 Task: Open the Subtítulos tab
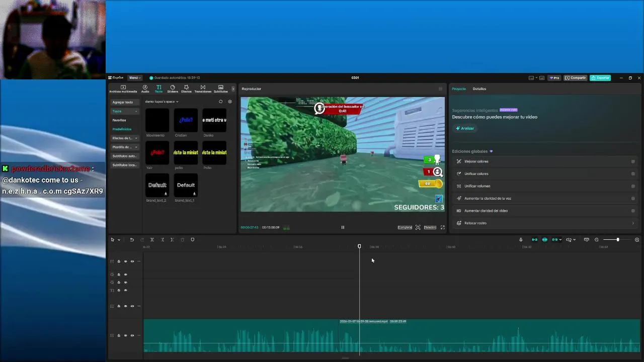[220, 89]
